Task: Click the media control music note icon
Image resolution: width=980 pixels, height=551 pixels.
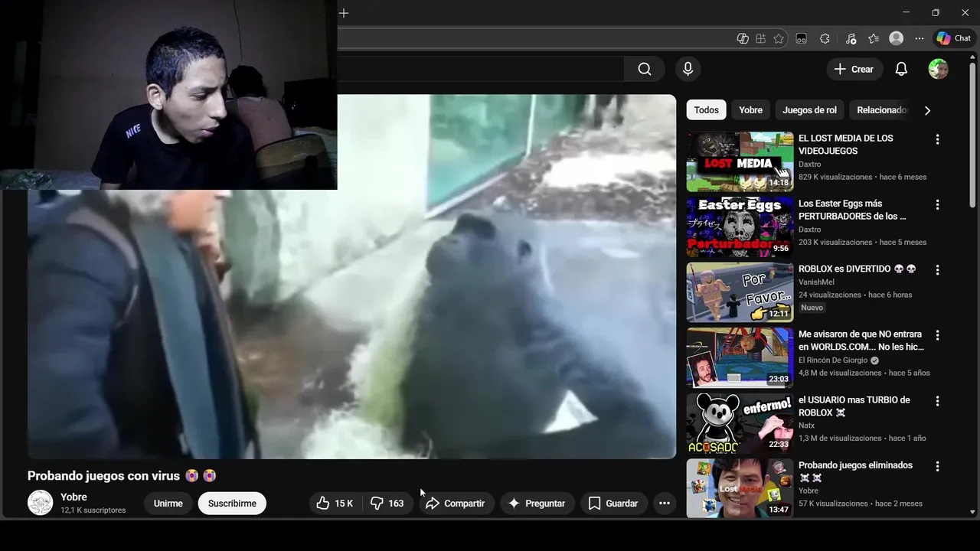Action: (x=851, y=38)
